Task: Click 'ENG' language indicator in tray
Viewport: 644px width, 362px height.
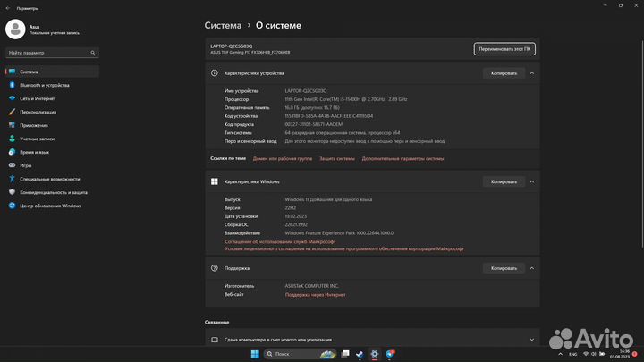Action: coord(573,354)
